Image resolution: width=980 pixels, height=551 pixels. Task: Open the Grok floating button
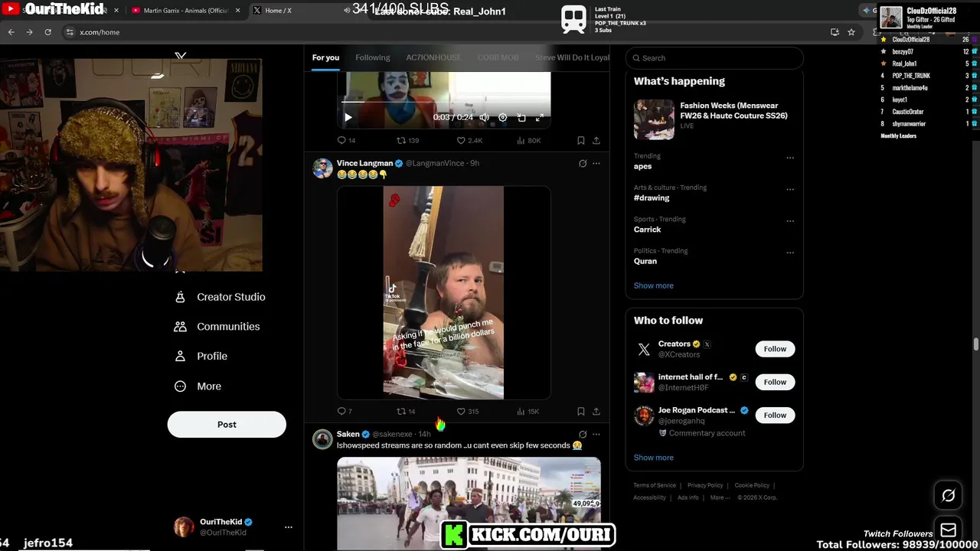click(x=949, y=496)
